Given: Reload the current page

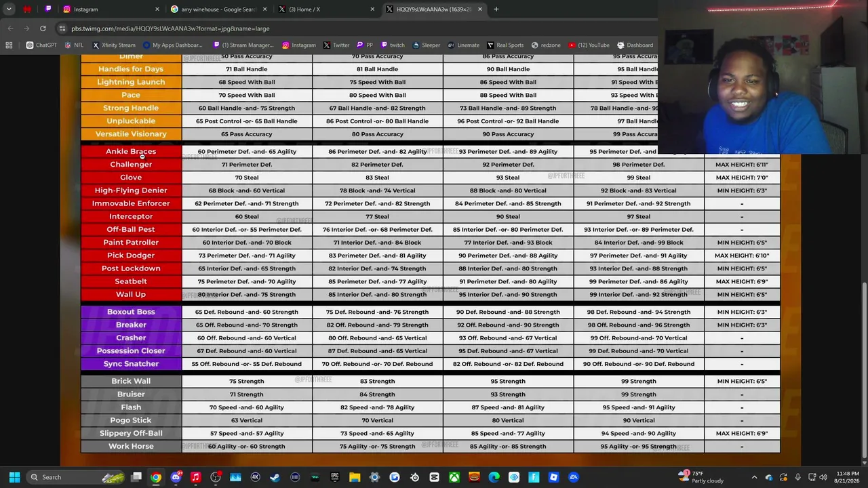Looking at the screenshot, I should [x=43, y=28].
